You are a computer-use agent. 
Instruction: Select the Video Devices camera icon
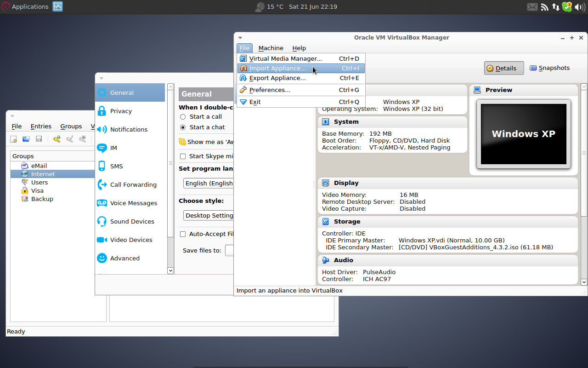[x=102, y=240]
